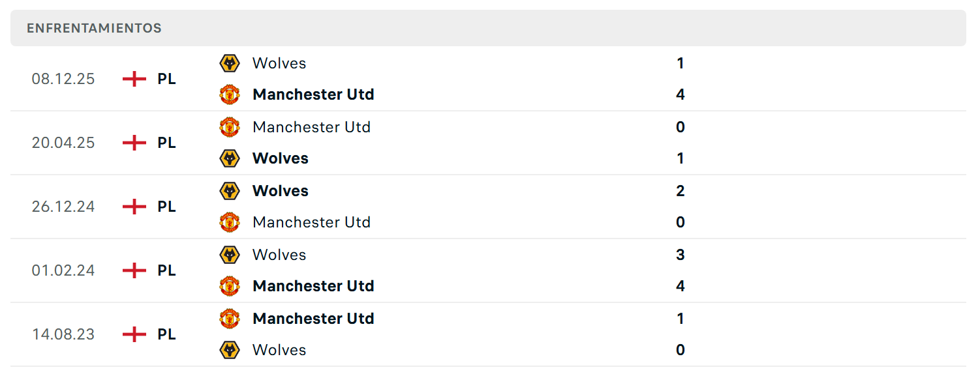
Task: Click the England flag beside 08.12.25
Action: pyautogui.click(x=134, y=79)
